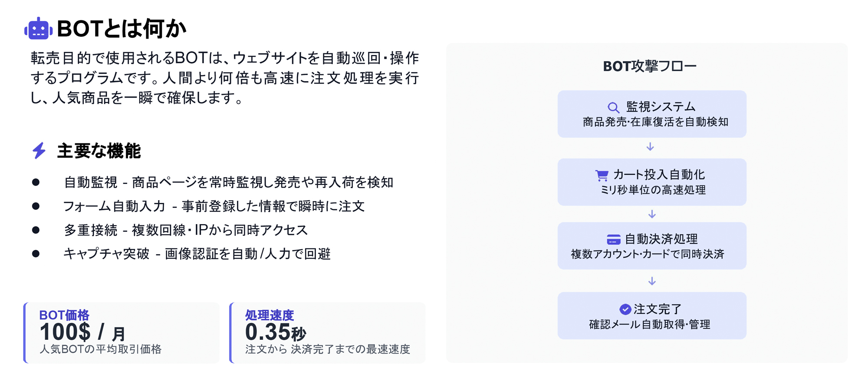868x381 pixels.
Task: Click the credit card icon on 自動決済処理
Action: [613, 239]
